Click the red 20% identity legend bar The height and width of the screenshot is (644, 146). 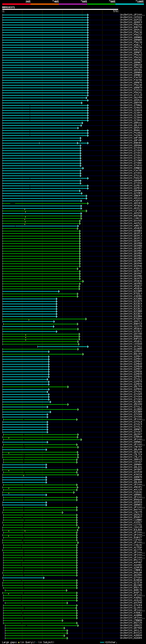coord(16,4)
